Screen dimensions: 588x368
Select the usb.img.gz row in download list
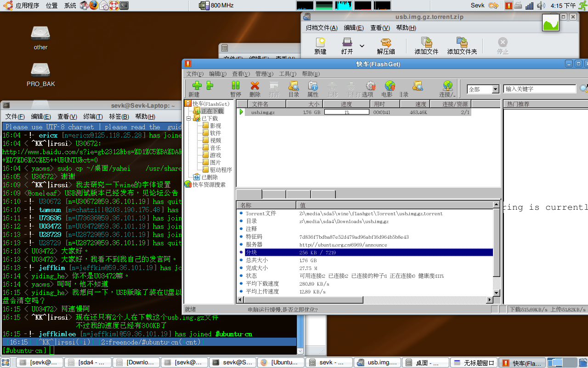tap(355, 112)
